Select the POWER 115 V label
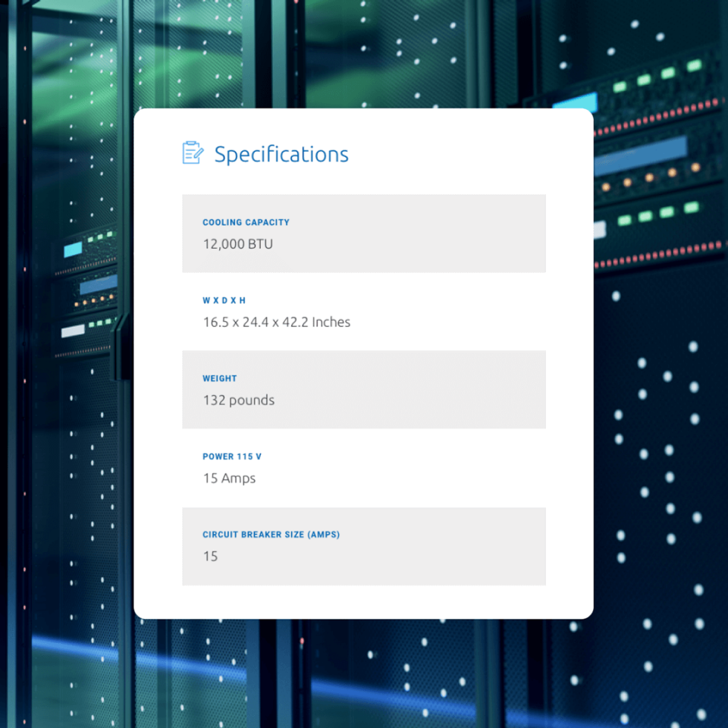Image resolution: width=728 pixels, height=728 pixels. (x=232, y=457)
